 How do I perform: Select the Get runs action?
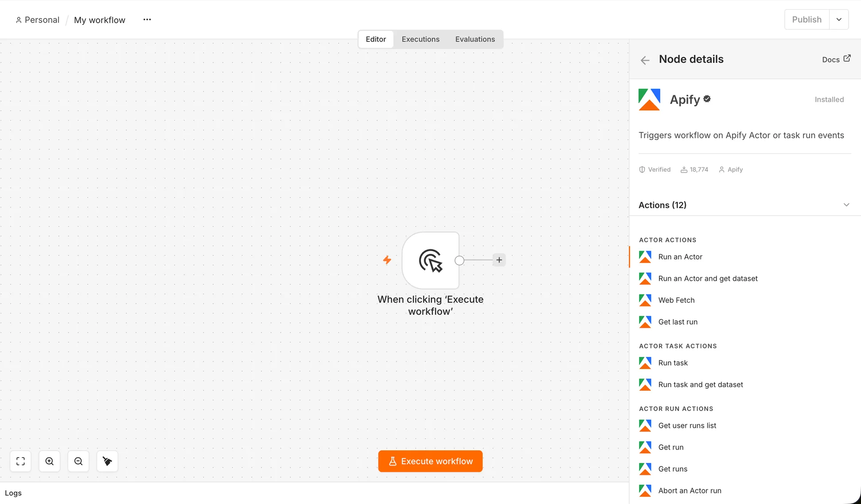(745, 469)
